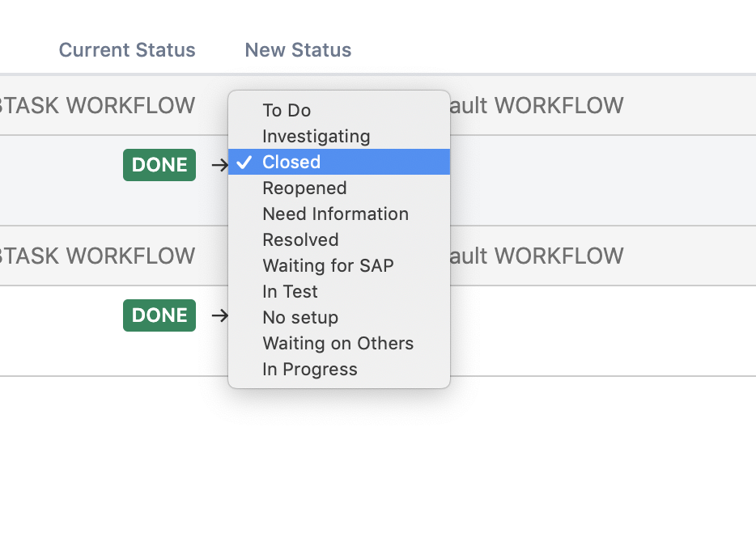Choose 'Investigating' status option
Screen dimensions: 756x550
pyautogui.click(x=339, y=137)
